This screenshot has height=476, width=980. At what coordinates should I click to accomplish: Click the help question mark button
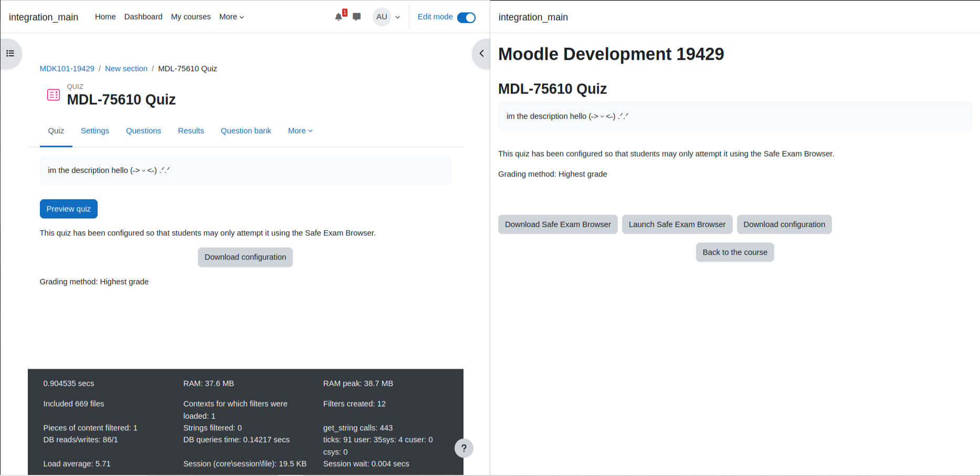coord(464,448)
